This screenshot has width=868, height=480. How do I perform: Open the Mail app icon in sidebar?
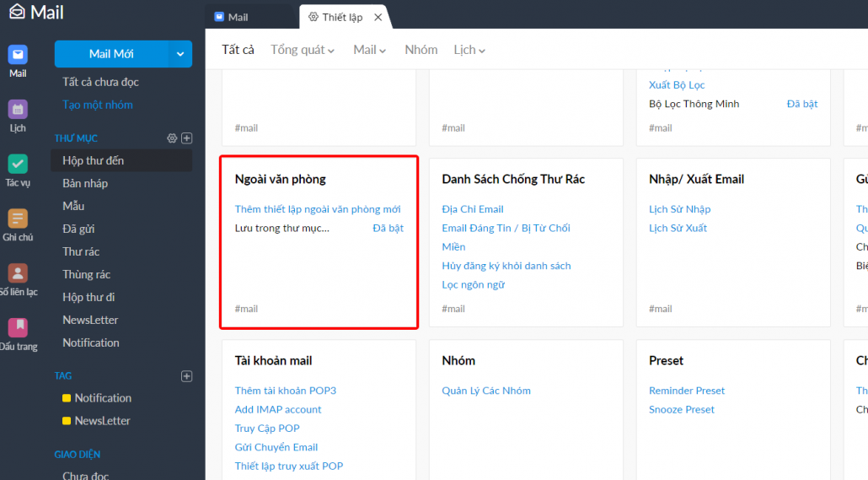18,54
